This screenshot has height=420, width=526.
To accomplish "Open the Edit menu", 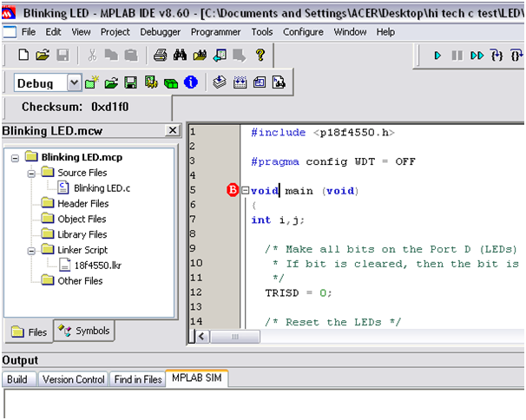I will tap(53, 32).
